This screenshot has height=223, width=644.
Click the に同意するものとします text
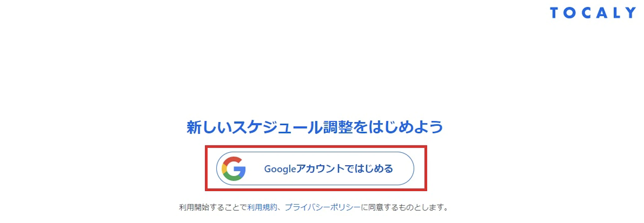point(404,207)
